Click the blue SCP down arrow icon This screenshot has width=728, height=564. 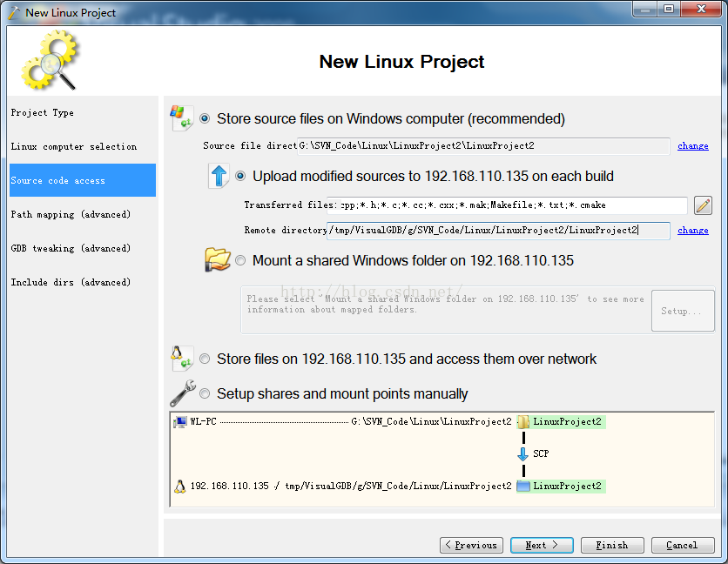click(522, 453)
